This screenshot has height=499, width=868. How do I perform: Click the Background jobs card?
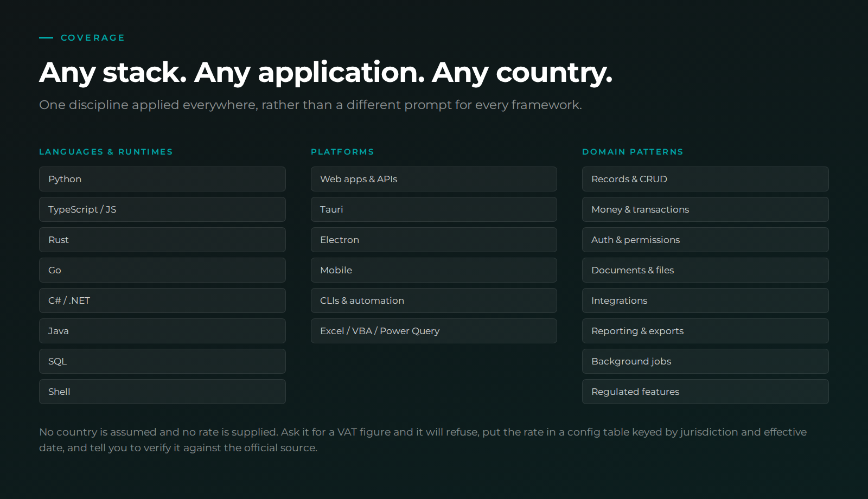(x=705, y=361)
